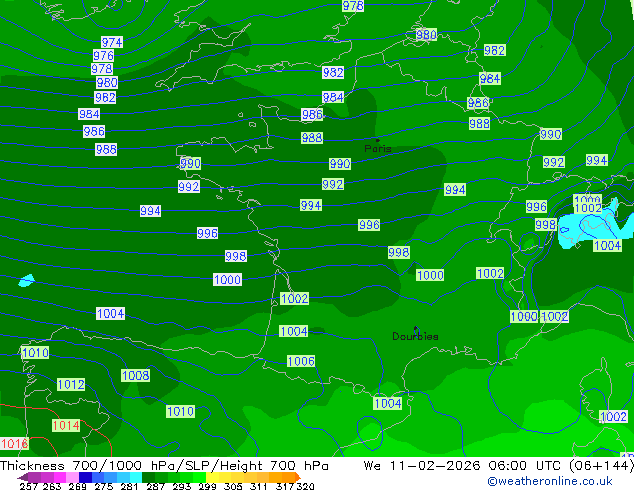Click the date text 'We 11-02-2026'

point(422,466)
